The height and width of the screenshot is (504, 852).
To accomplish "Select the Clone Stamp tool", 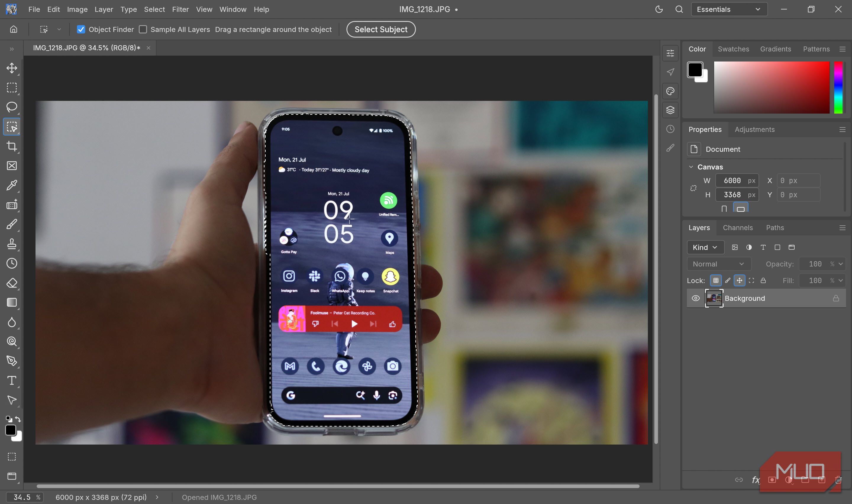I will pos(12,244).
